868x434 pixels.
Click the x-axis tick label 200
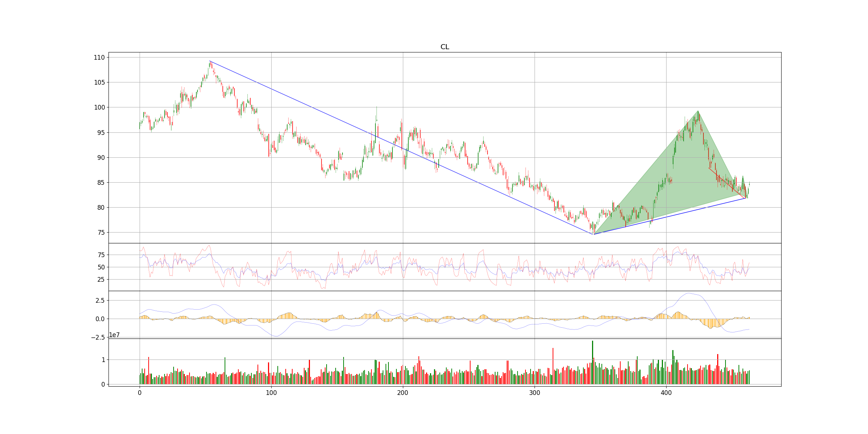click(403, 393)
